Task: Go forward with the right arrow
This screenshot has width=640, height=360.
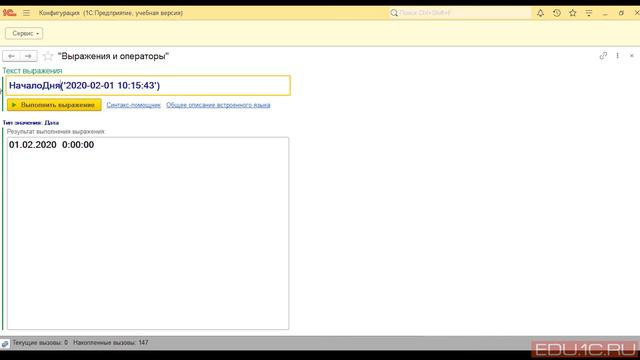Action: tap(28, 56)
